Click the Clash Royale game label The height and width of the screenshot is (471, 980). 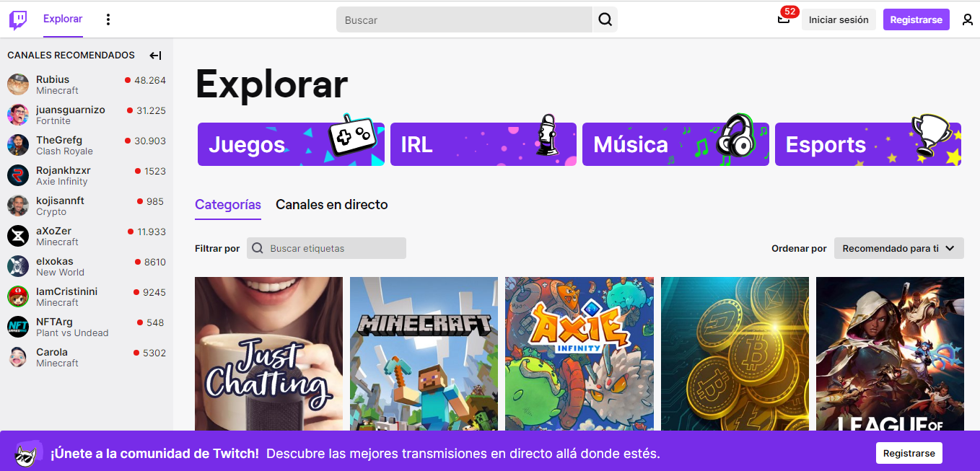(64, 151)
